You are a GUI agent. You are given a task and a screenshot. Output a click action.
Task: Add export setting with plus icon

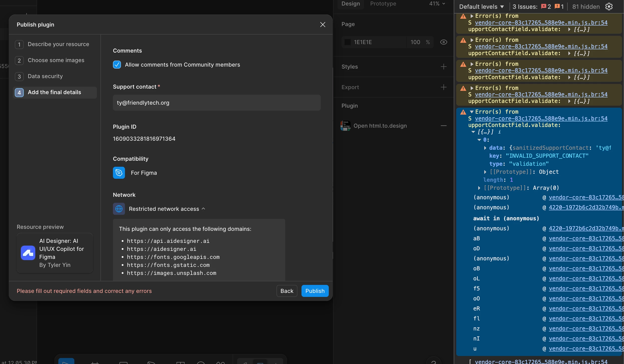(x=443, y=87)
